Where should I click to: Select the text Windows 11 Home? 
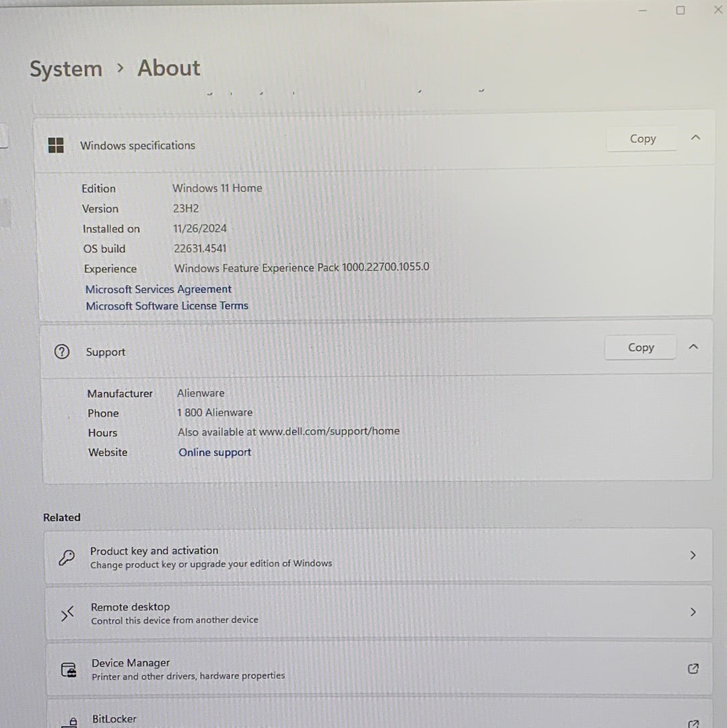point(217,188)
